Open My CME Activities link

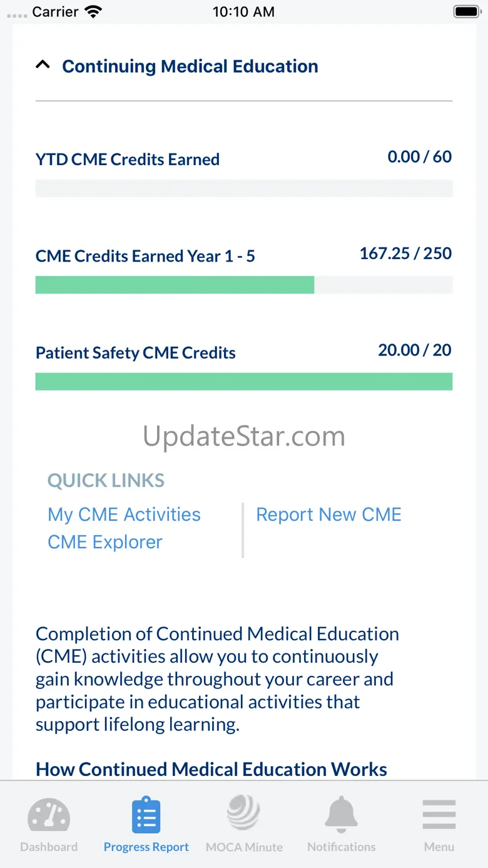(x=124, y=514)
